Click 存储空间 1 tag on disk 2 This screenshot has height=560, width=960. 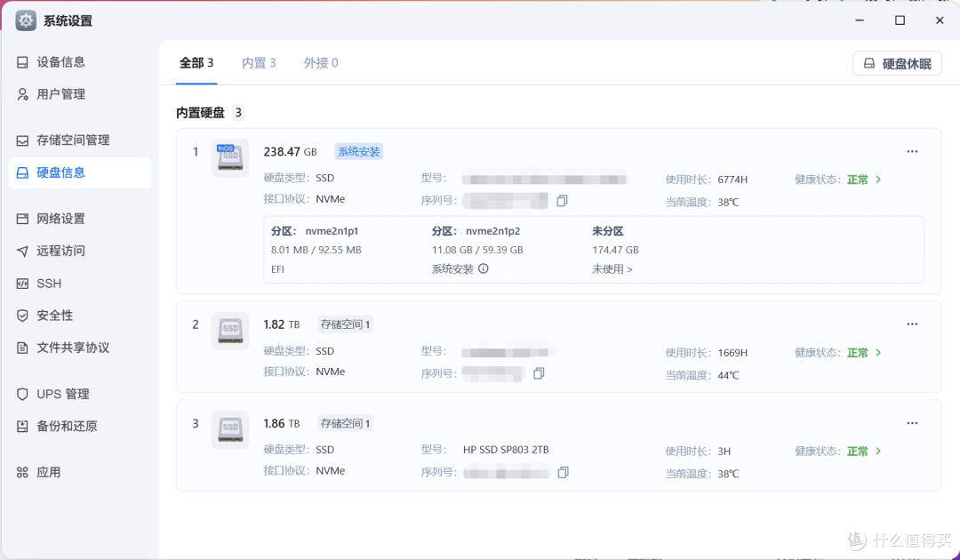coord(345,324)
